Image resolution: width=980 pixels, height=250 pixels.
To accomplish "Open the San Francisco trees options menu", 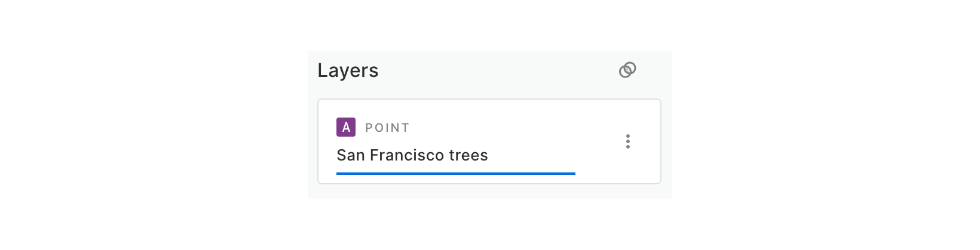I will (x=627, y=141).
